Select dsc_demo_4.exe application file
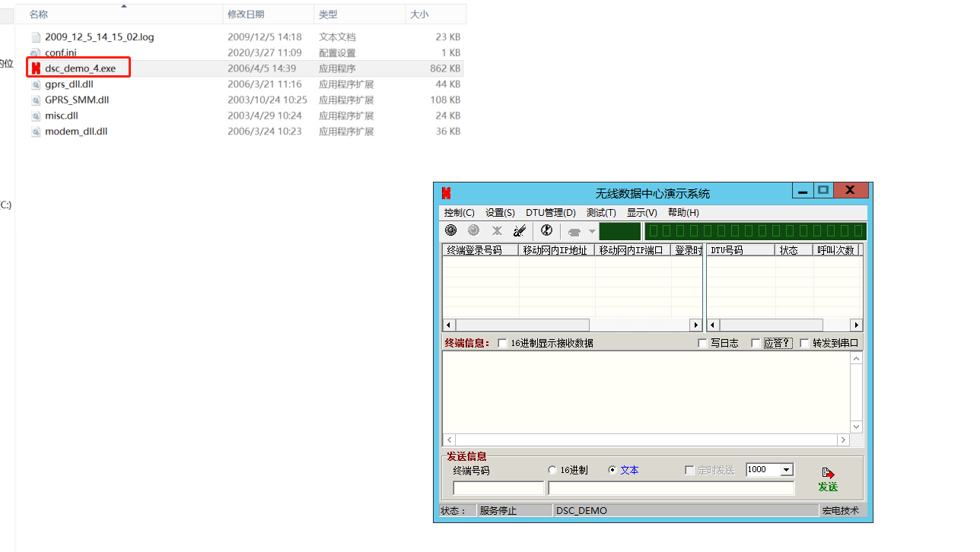 (80, 68)
